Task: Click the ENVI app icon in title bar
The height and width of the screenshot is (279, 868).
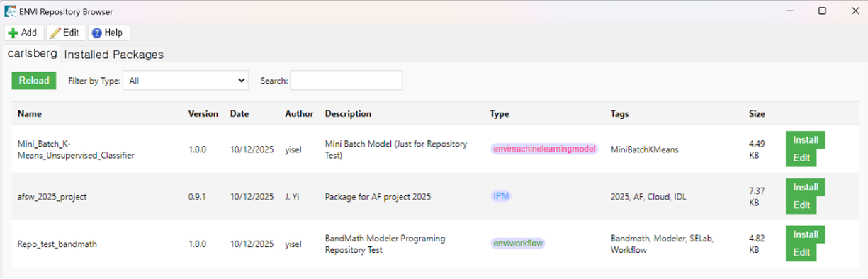Action: click(x=9, y=11)
